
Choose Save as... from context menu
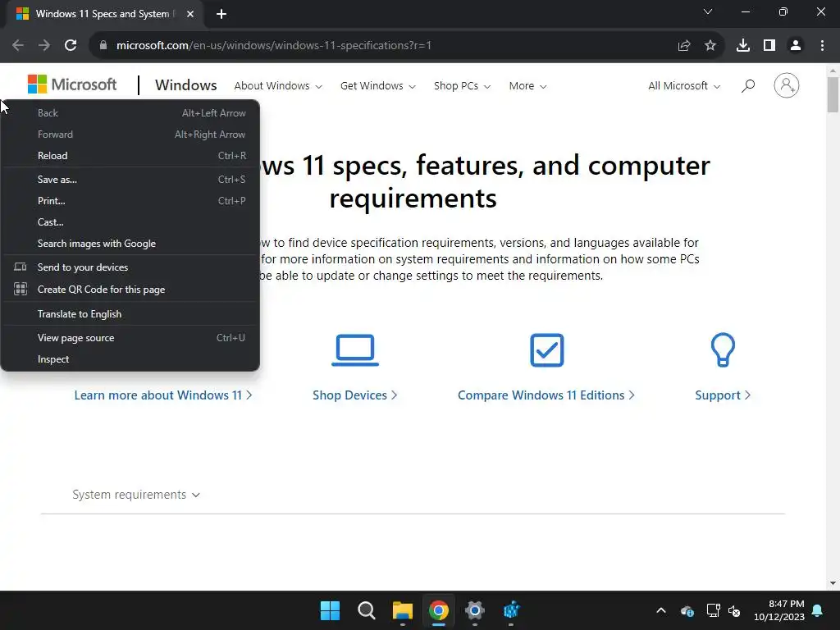(130, 180)
